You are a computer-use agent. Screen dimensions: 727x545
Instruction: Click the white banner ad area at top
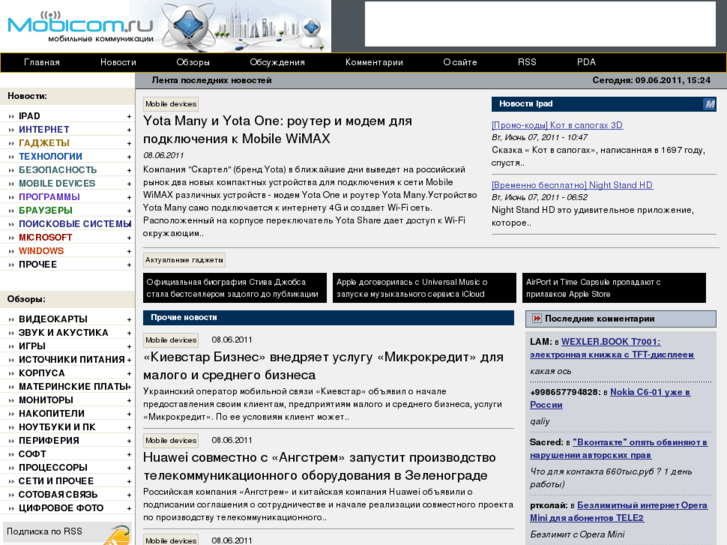(x=540, y=24)
